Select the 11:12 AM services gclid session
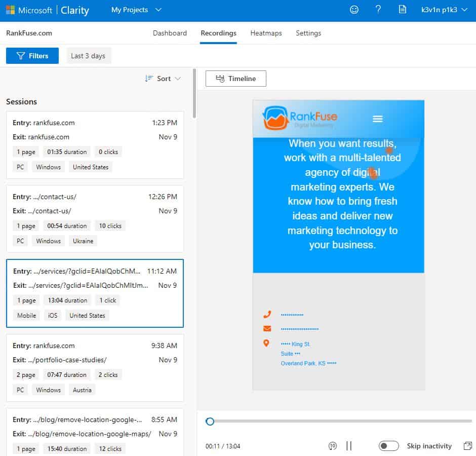The width and height of the screenshot is (476, 456). click(x=95, y=293)
